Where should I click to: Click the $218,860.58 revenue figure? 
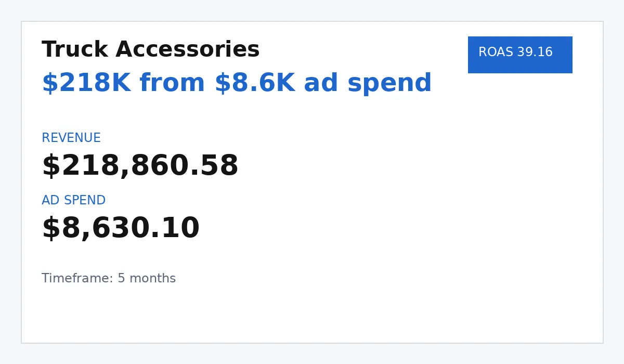pos(140,166)
